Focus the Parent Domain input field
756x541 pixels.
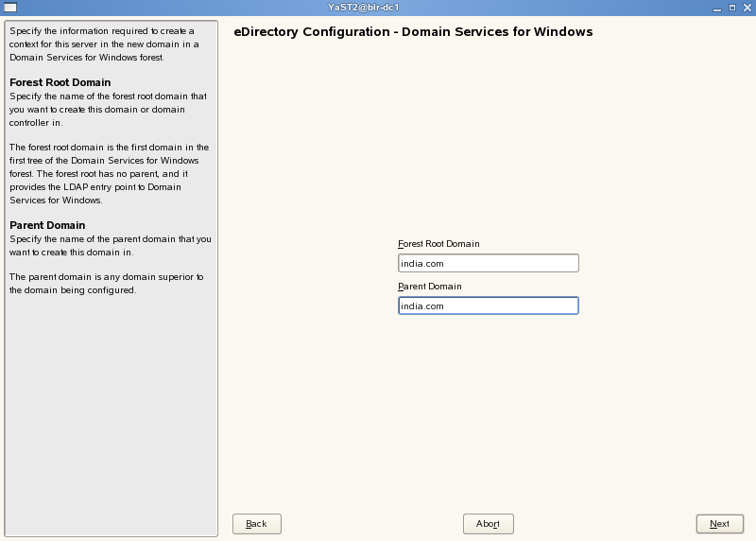[x=488, y=306]
